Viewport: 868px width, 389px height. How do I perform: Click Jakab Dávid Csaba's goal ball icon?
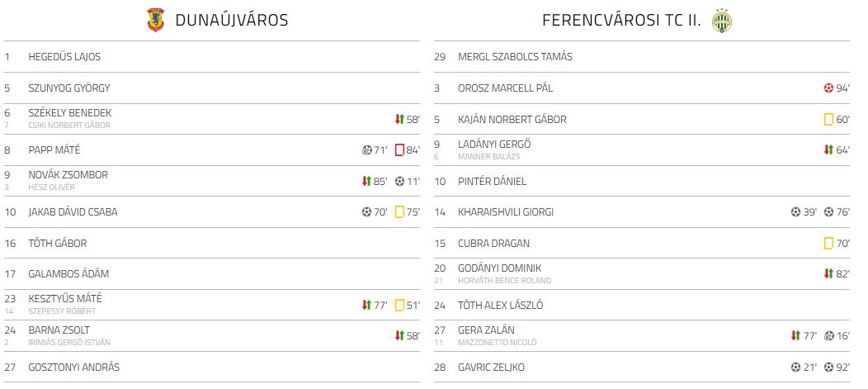click(x=366, y=211)
